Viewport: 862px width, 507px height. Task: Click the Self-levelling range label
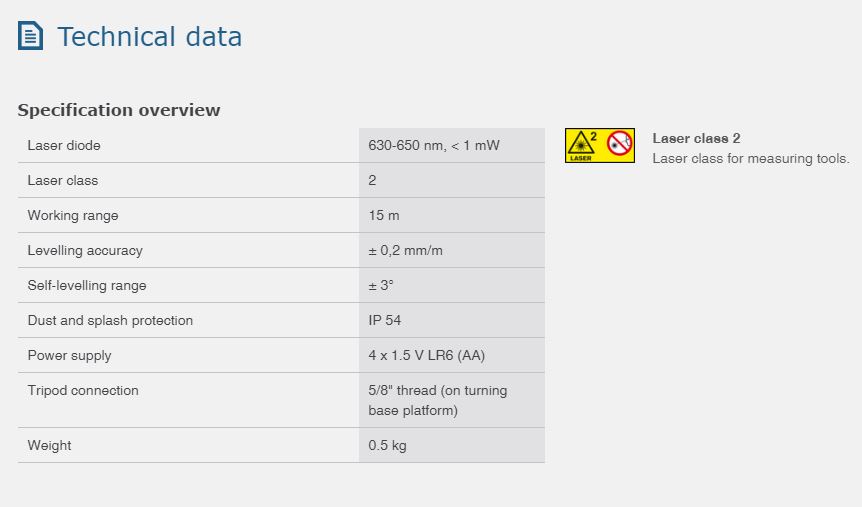click(87, 286)
